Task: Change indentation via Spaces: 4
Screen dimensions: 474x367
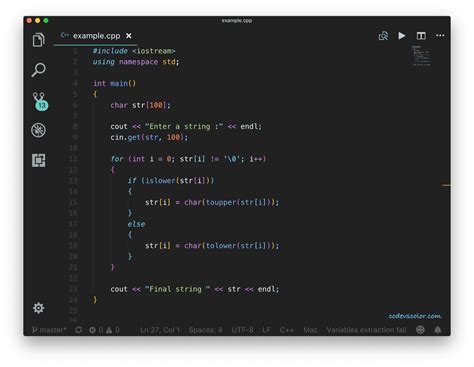Action: 205,330
